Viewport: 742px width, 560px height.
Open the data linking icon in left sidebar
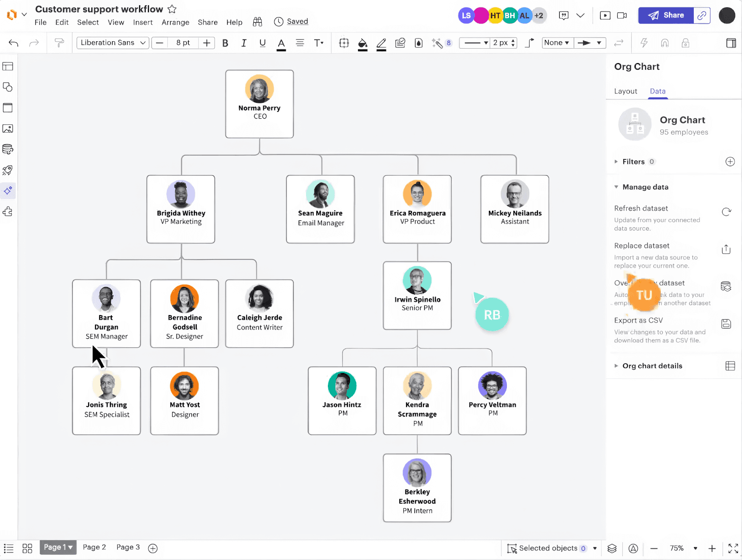(8, 149)
